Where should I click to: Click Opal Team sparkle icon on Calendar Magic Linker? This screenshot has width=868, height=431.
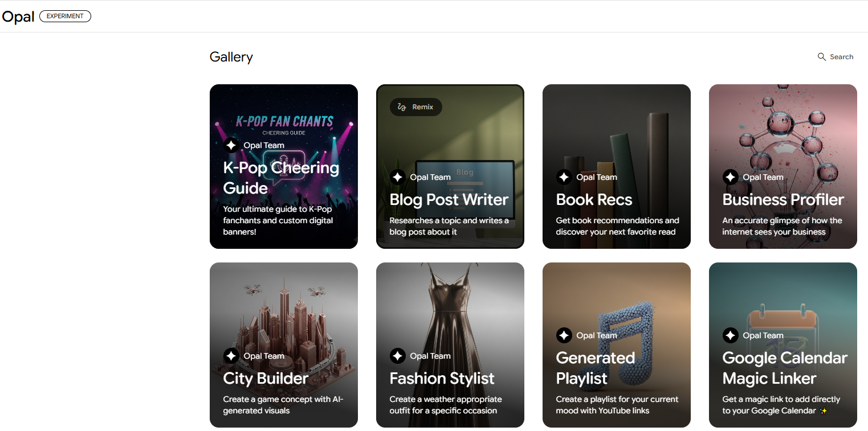[x=730, y=335]
